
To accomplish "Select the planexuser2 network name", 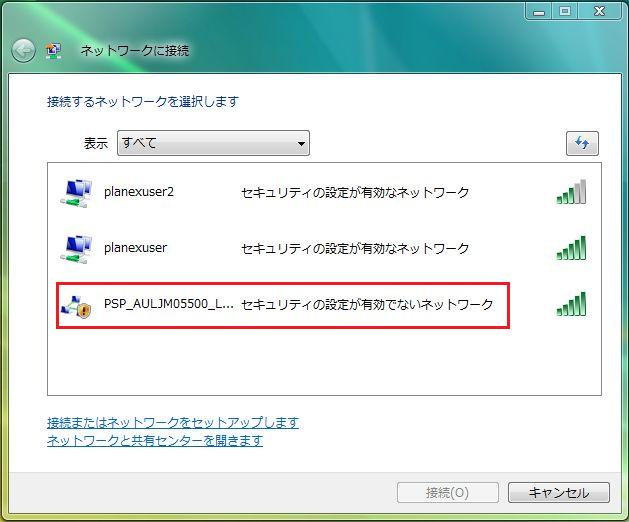I will [139, 192].
